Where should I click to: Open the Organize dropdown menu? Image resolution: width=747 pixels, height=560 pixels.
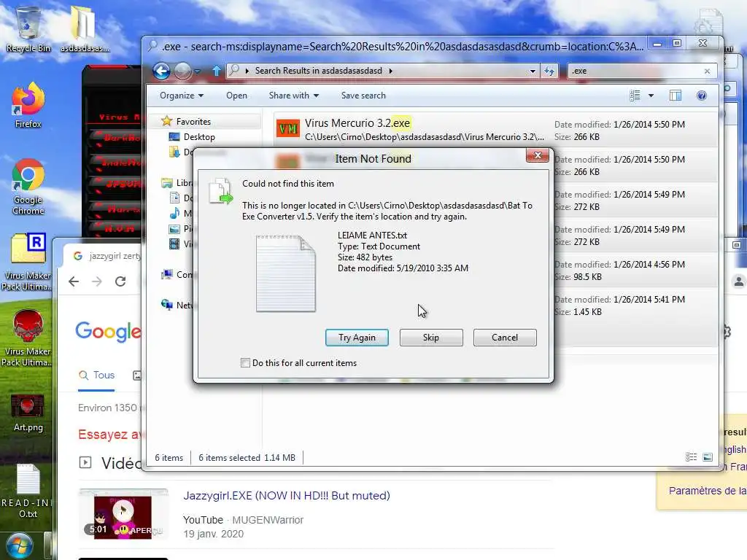[182, 96]
